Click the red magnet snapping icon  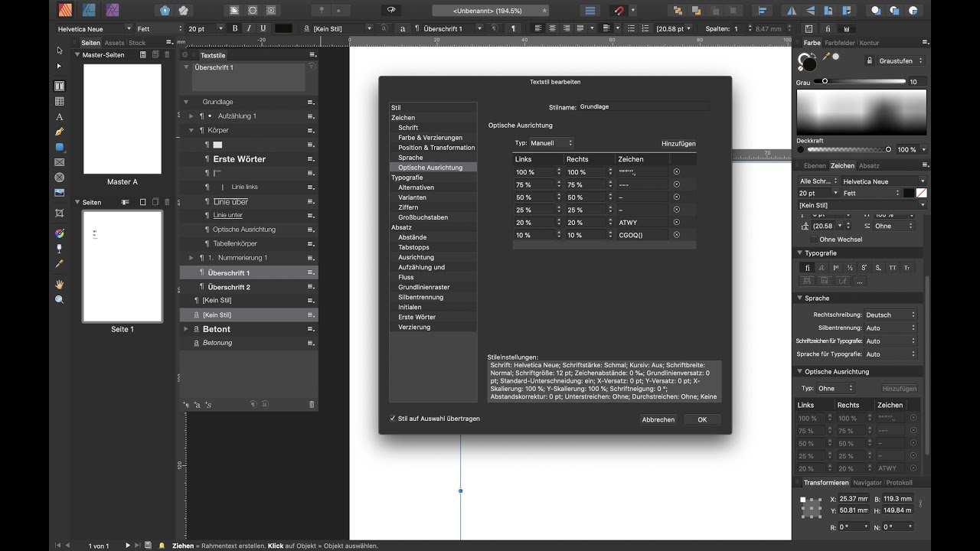619,11
